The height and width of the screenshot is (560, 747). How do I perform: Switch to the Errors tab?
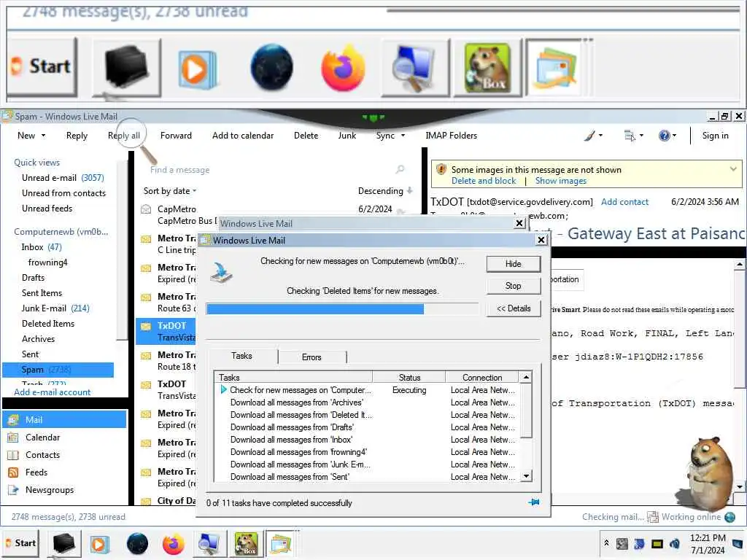311,357
